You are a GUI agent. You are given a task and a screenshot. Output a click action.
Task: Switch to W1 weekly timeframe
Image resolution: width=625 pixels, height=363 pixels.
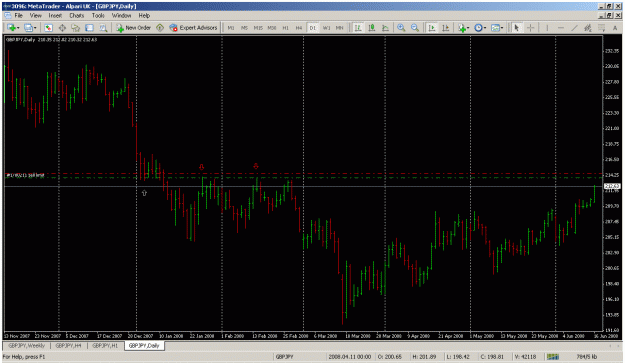326,27
